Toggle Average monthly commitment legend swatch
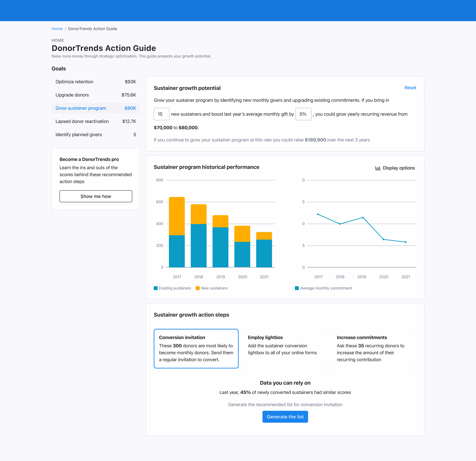The height and width of the screenshot is (461, 476). click(297, 288)
